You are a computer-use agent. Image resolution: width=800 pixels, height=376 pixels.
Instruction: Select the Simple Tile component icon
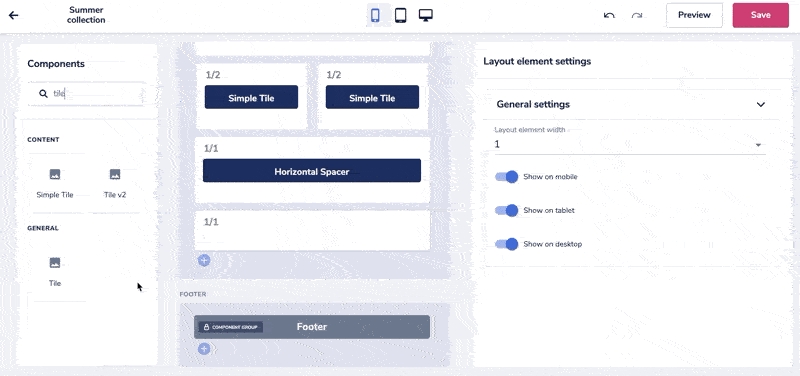pos(55,174)
